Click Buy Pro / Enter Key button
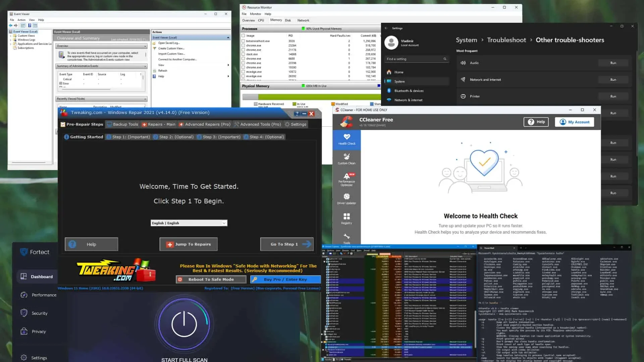This screenshot has width=644, height=362. coord(285,280)
